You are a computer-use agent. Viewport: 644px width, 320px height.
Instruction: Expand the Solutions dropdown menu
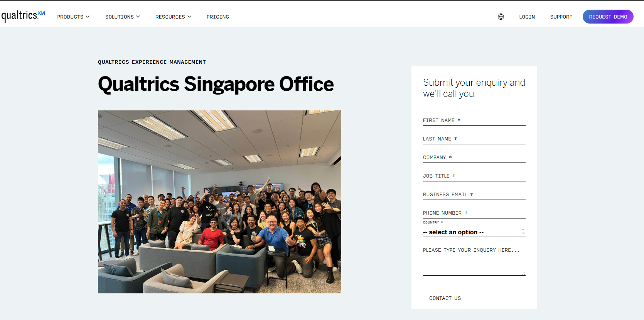(x=122, y=17)
